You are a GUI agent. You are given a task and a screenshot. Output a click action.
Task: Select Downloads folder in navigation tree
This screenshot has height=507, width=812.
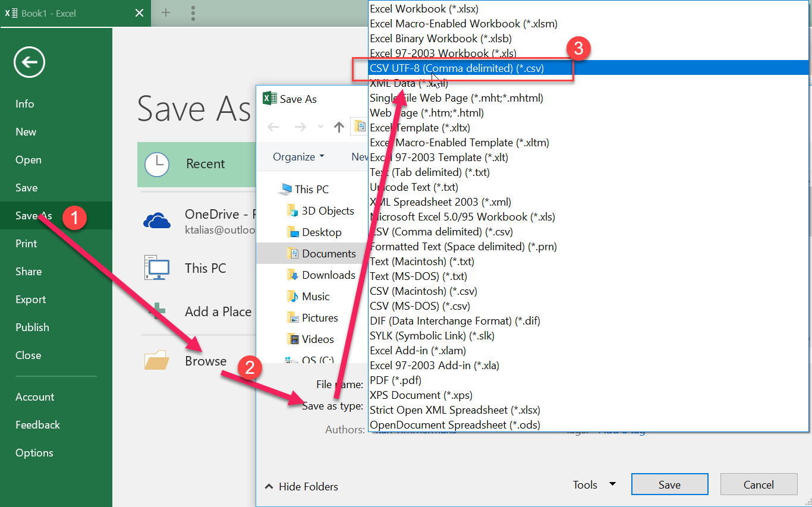pos(328,275)
